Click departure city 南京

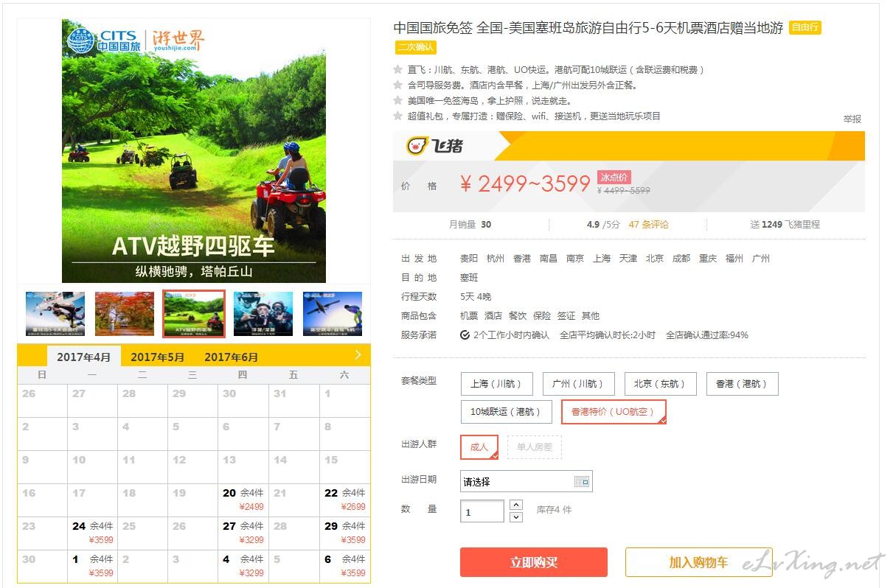coord(575,259)
